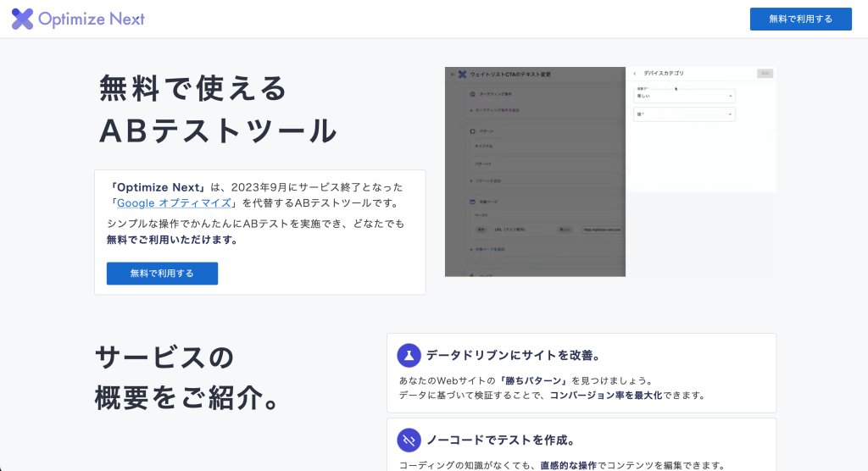Viewport: 868px width, 471px height.
Task: Open the 等しい operator dropdown in demo panel
Action: click(684, 96)
